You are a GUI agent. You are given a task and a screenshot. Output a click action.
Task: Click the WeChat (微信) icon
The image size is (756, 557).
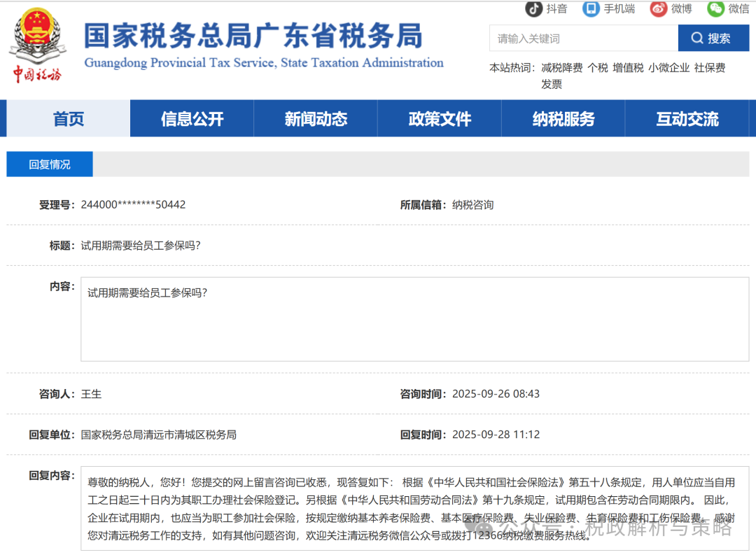click(715, 8)
